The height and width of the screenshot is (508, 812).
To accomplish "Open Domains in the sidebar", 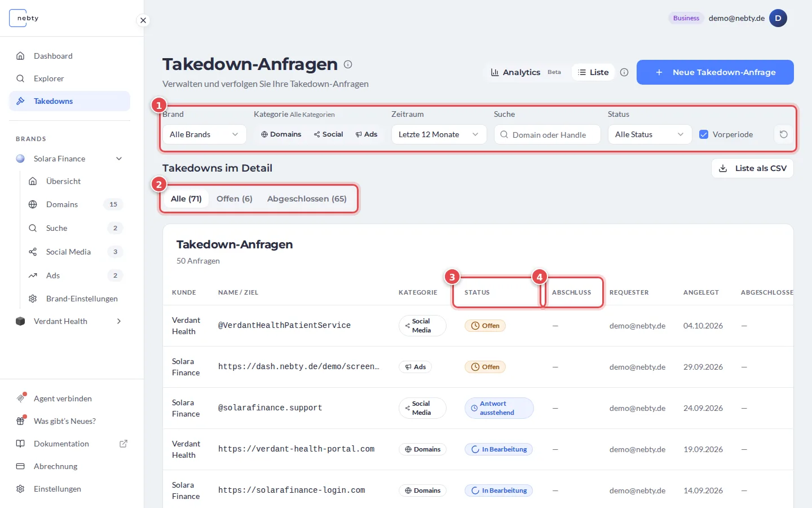I will [76, 204].
